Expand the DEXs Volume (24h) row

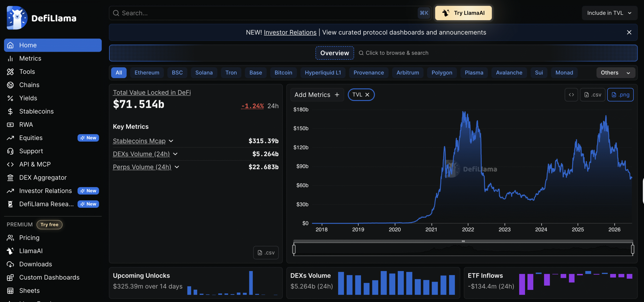point(175,154)
